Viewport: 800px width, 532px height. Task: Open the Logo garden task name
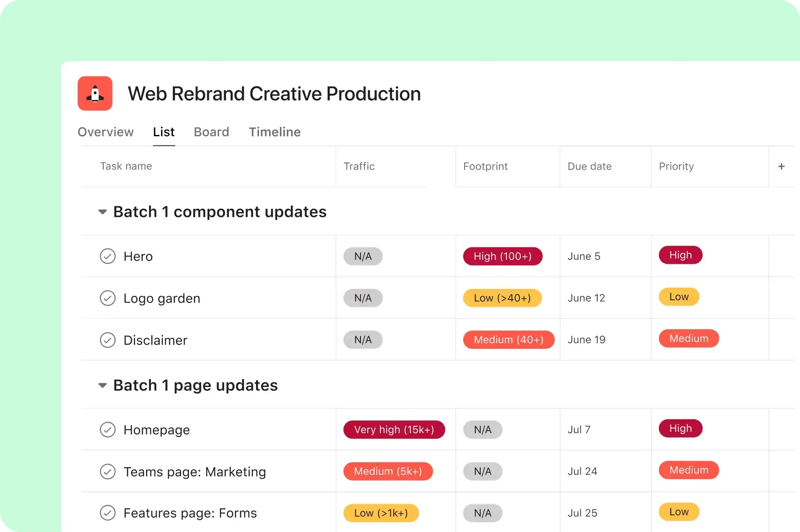[162, 298]
